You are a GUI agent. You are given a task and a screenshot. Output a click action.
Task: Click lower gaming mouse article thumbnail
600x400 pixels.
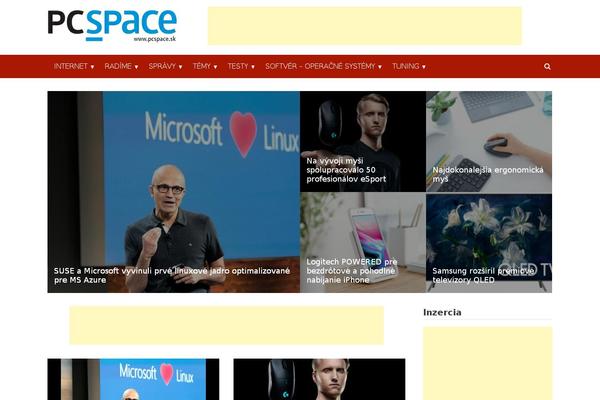click(x=319, y=379)
